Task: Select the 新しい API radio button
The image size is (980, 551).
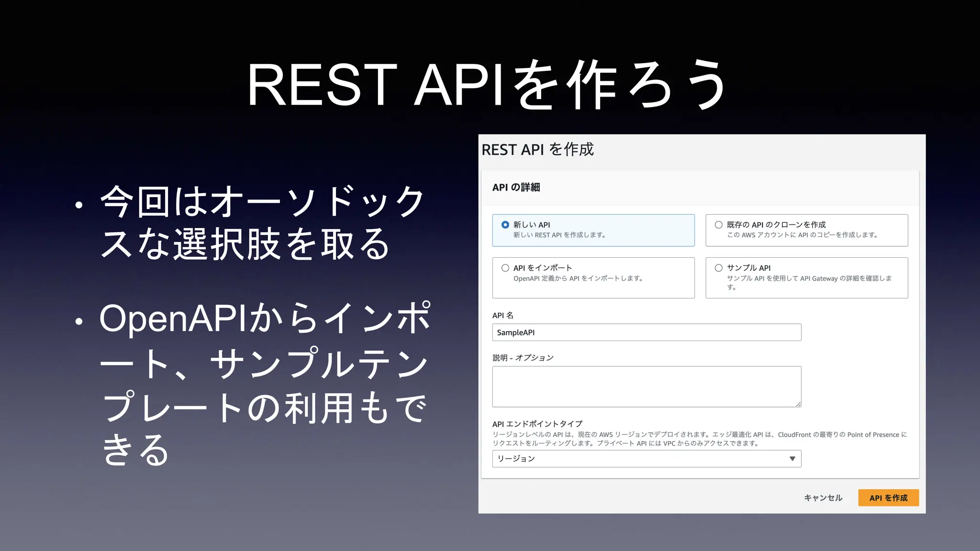Action: pyautogui.click(x=505, y=225)
